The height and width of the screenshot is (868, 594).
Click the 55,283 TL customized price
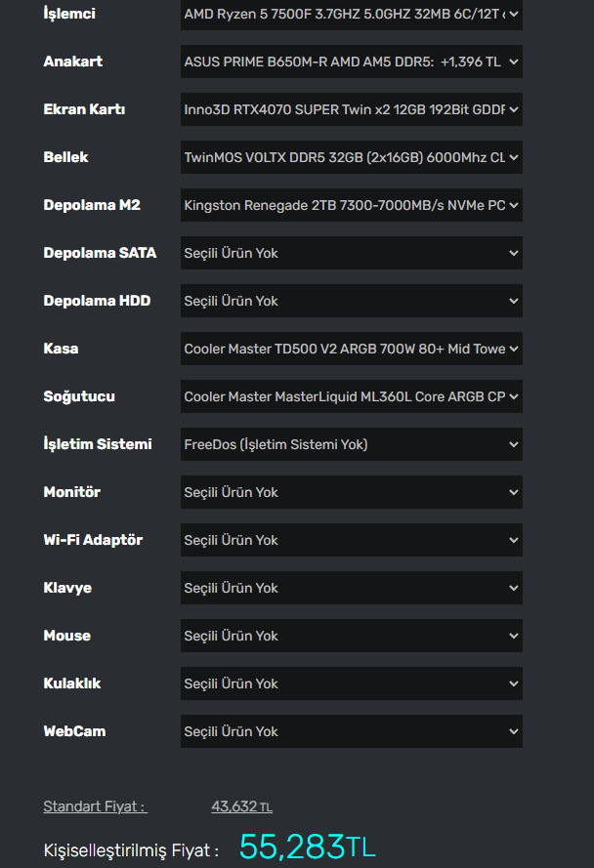(307, 847)
